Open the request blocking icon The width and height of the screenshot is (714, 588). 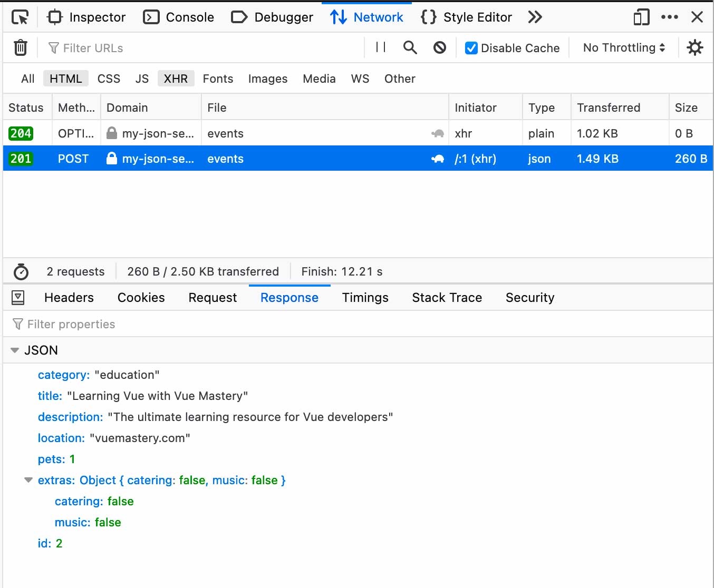pyautogui.click(x=440, y=48)
